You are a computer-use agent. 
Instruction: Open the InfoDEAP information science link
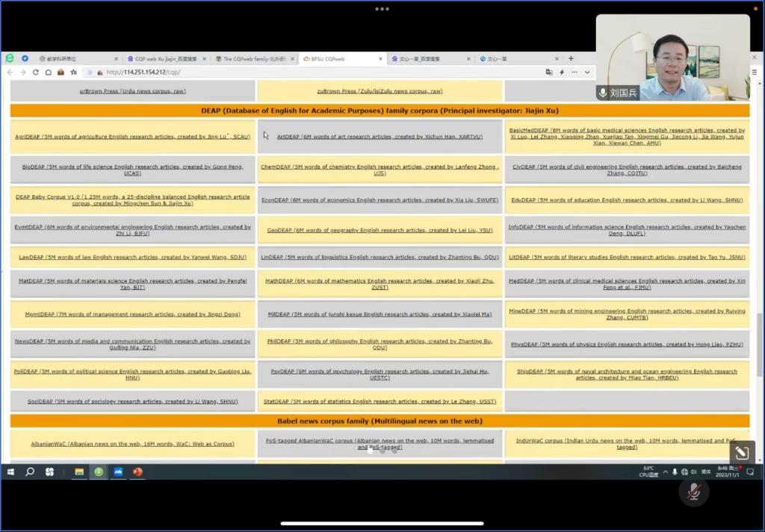(627, 230)
